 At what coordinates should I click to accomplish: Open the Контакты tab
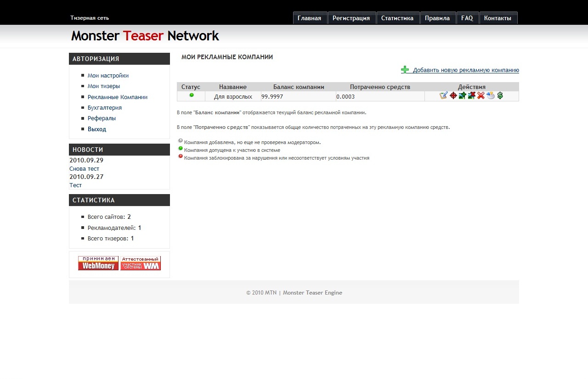(498, 18)
